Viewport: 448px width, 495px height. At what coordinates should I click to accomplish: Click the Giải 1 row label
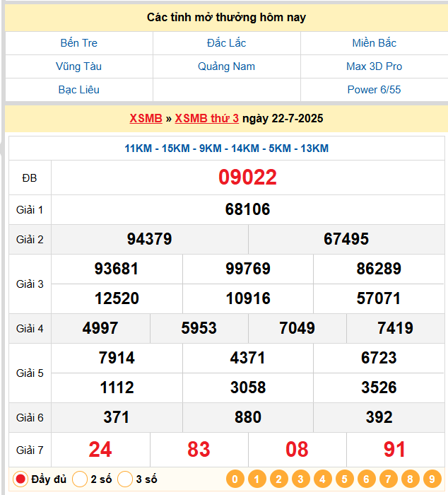30,210
